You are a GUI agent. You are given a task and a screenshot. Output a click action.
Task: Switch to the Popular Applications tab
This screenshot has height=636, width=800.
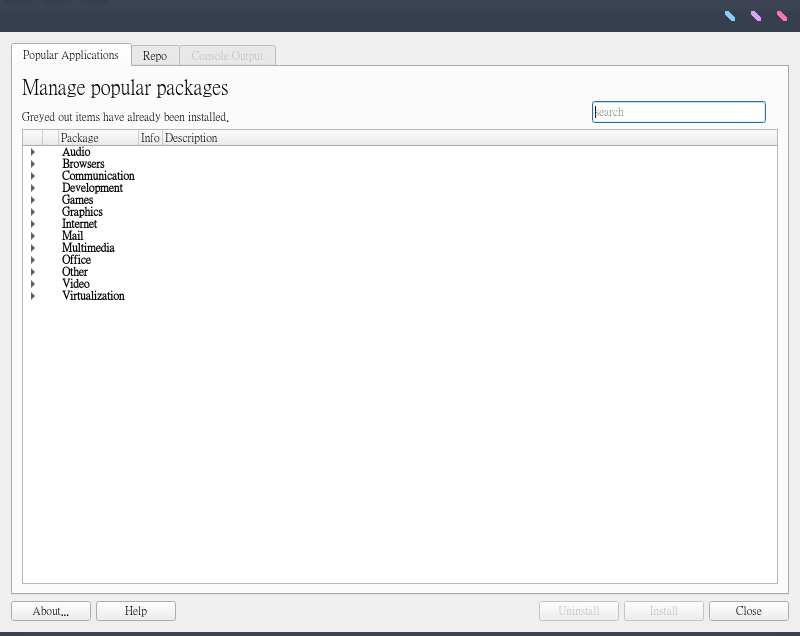click(x=71, y=55)
